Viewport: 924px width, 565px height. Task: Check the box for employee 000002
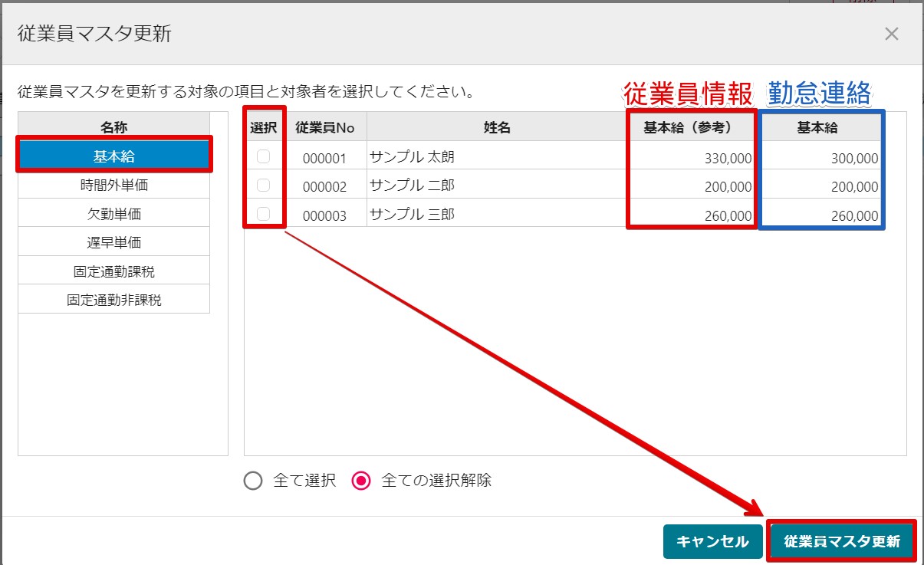(264, 185)
